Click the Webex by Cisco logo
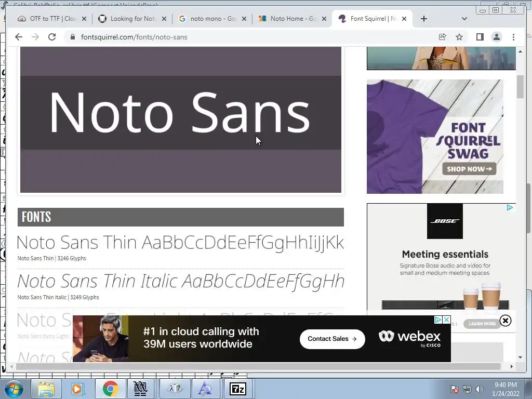 [x=409, y=339]
